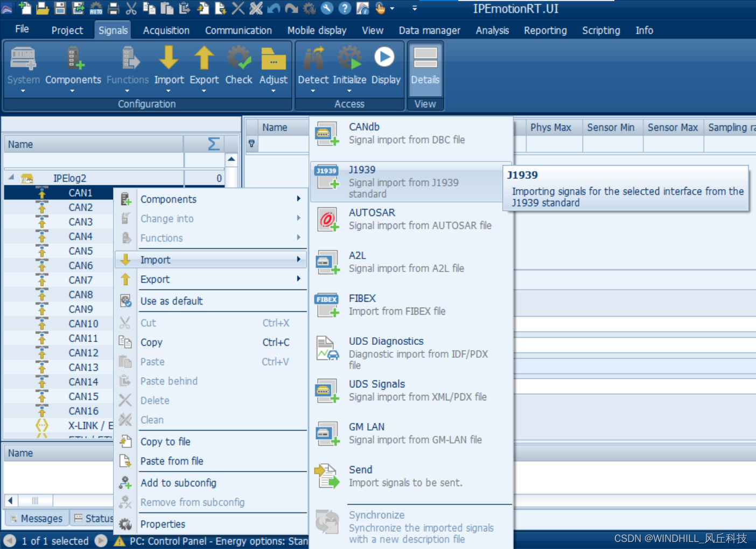This screenshot has height=549, width=756.
Task: Expand the Export submenu in context menu
Action: pos(211,279)
